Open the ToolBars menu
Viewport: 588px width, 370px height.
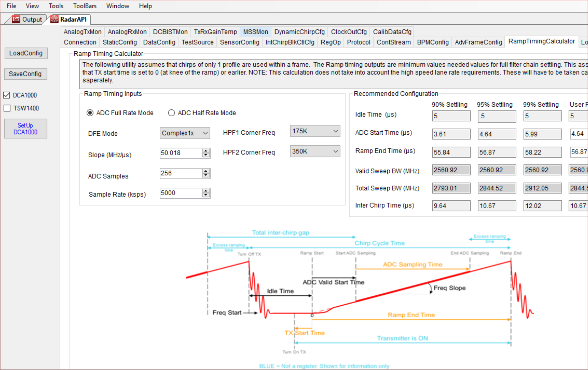(x=85, y=6)
